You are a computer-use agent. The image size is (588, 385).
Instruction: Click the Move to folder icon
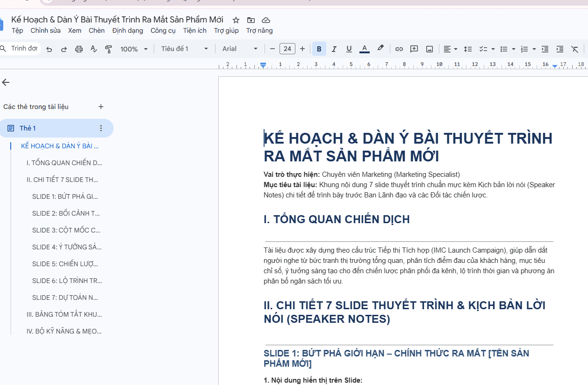(x=251, y=20)
